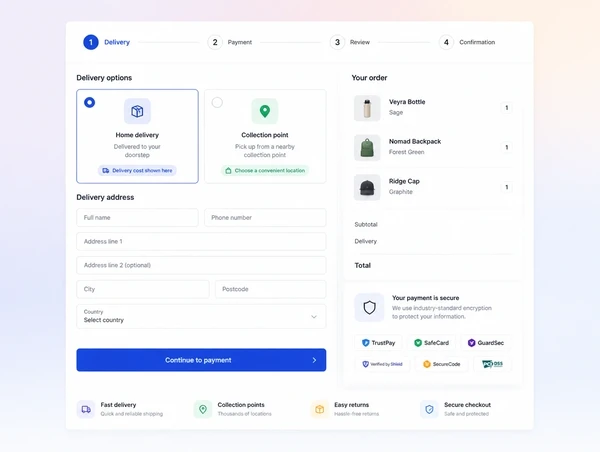Click the Nomad Backpack product thumbnail

click(367, 148)
